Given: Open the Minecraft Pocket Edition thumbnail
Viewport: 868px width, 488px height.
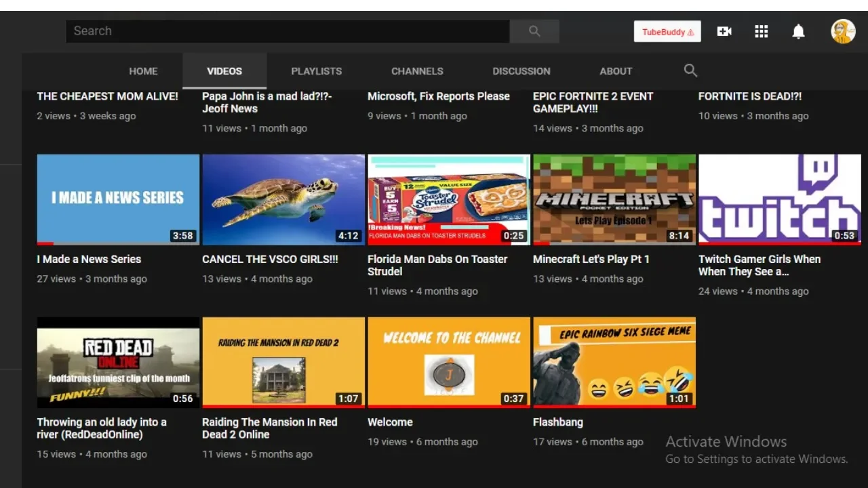Looking at the screenshot, I should [614, 199].
